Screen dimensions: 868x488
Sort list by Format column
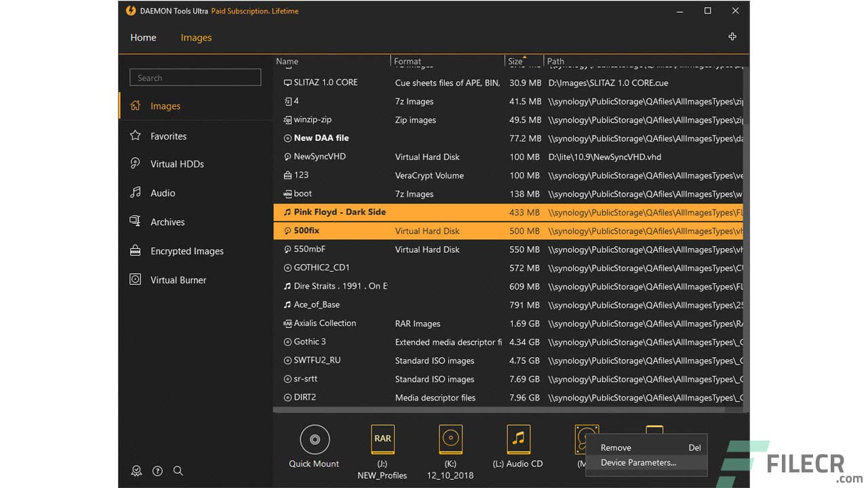(408, 61)
